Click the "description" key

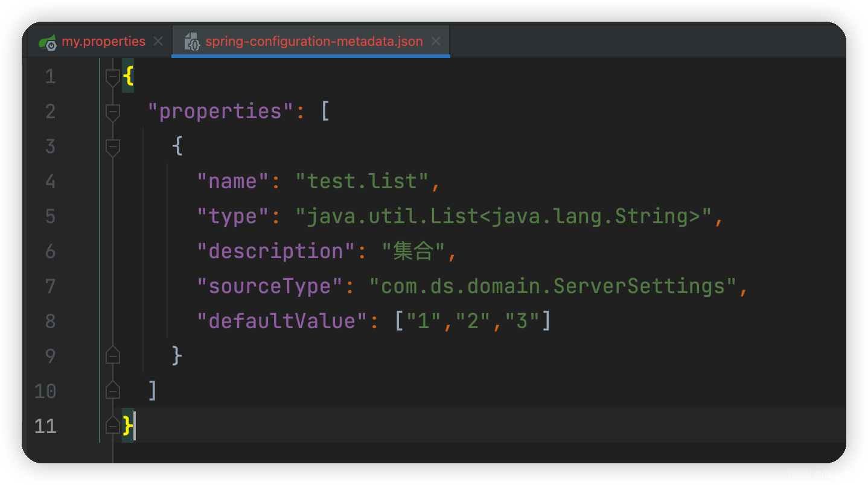[x=276, y=252]
